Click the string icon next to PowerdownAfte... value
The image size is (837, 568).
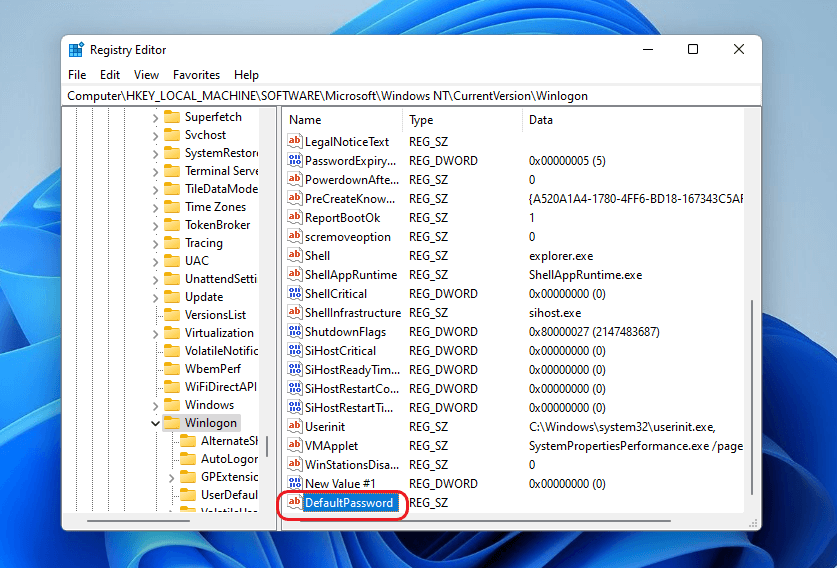point(295,179)
